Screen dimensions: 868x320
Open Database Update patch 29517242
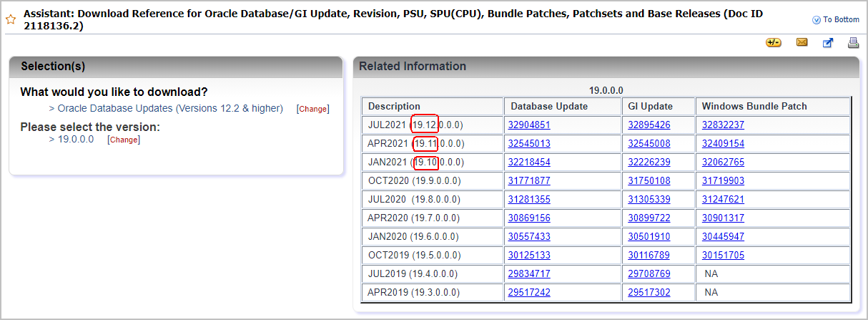pos(529,292)
